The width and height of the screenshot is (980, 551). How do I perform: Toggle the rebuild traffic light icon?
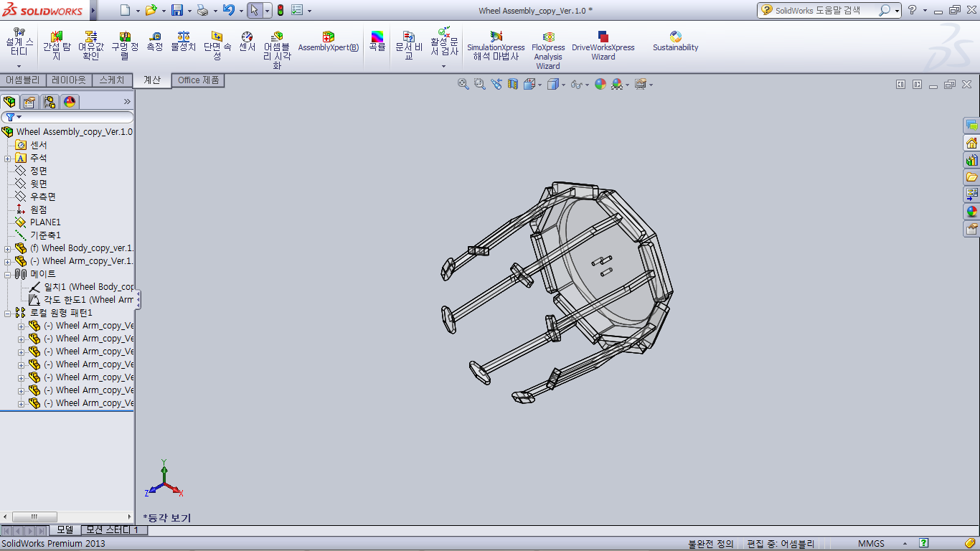point(280,10)
